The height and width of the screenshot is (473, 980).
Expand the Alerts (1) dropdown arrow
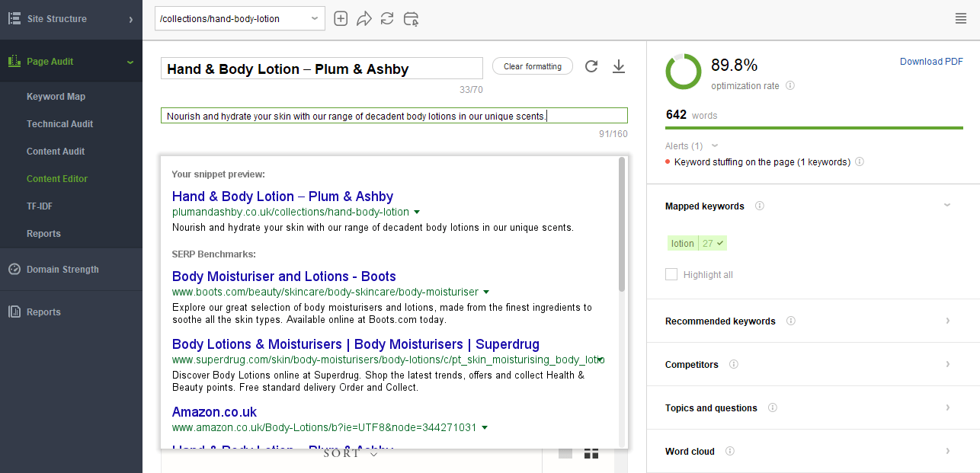tap(715, 146)
